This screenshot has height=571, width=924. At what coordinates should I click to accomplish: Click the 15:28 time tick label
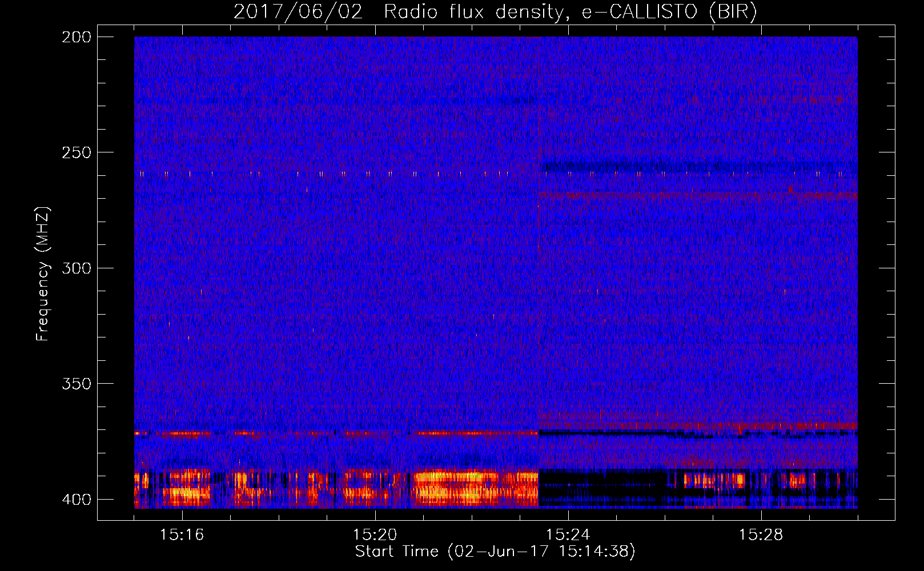[761, 535]
